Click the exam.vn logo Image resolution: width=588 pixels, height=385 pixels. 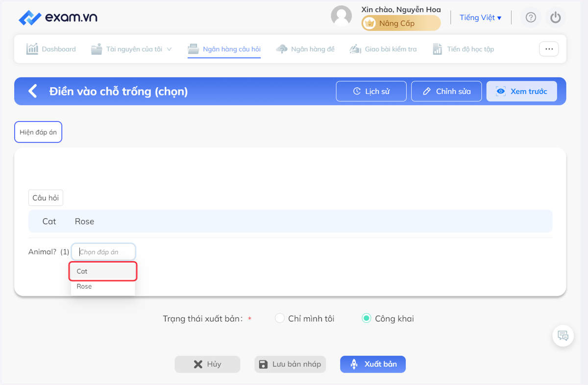58,18
